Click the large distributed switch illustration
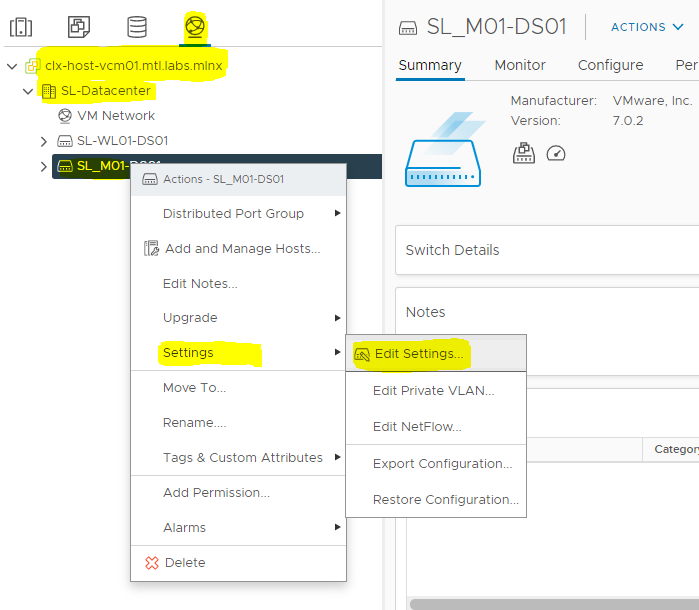The image size is (699, 610). coord(443,150)
